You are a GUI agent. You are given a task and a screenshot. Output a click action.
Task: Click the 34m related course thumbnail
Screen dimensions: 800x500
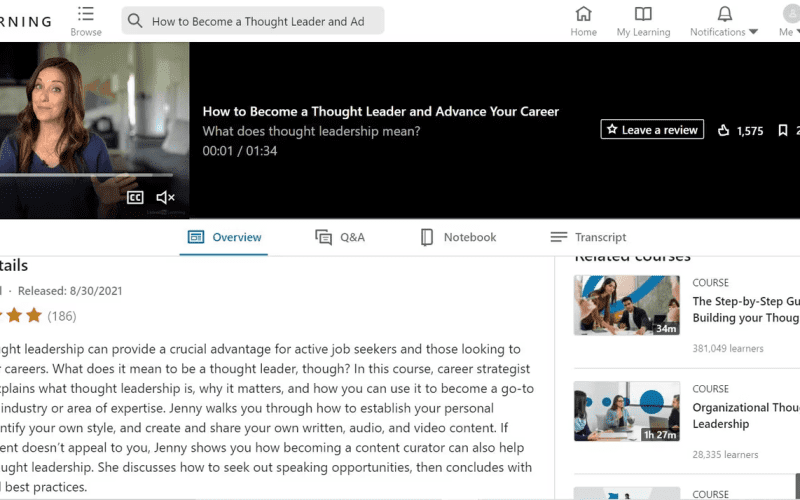pyautogui.click(x=627, y=305)
